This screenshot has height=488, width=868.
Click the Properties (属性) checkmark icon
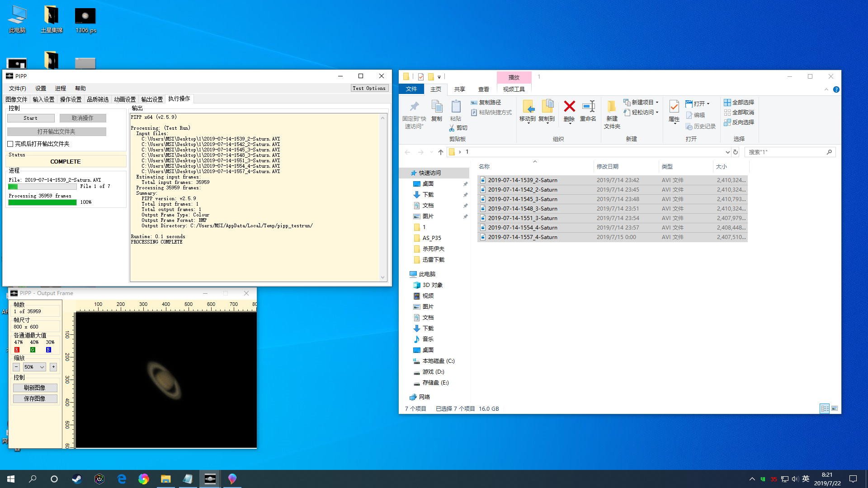click(674, 107)
